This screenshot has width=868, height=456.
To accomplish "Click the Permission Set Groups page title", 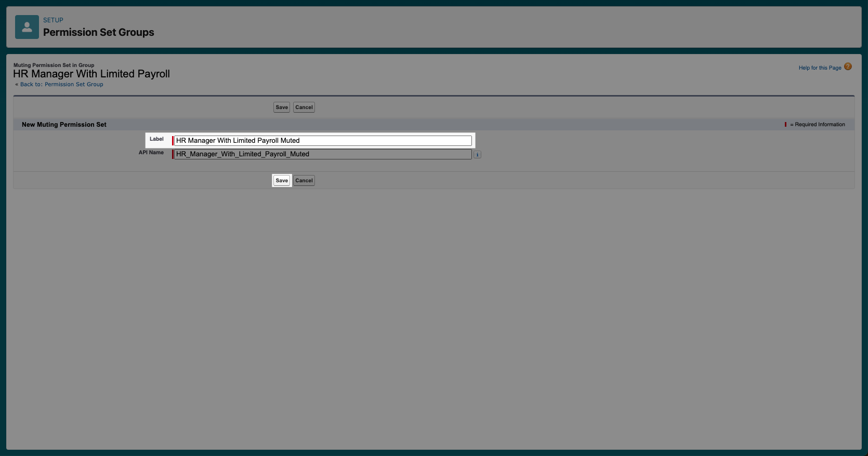I will pos(99,32).
